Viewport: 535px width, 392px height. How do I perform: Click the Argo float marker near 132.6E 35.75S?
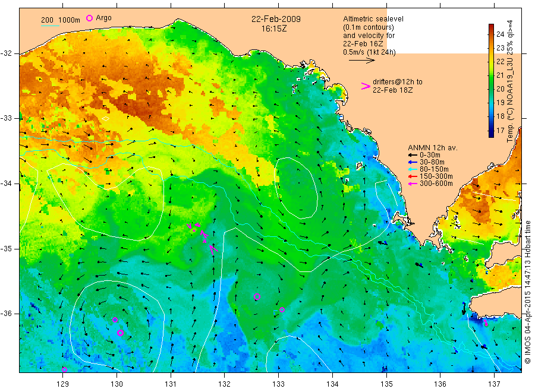[257, 296]
